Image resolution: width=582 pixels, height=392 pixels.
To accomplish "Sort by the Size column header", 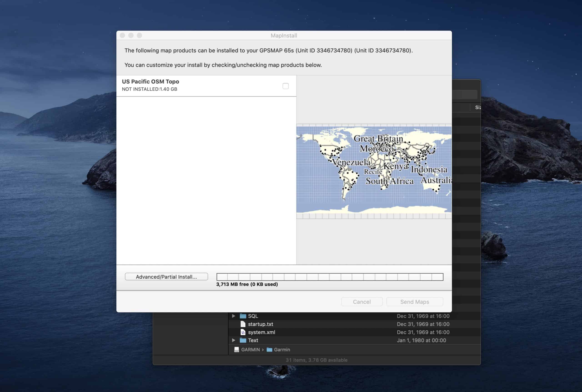I will click(477, 107).
